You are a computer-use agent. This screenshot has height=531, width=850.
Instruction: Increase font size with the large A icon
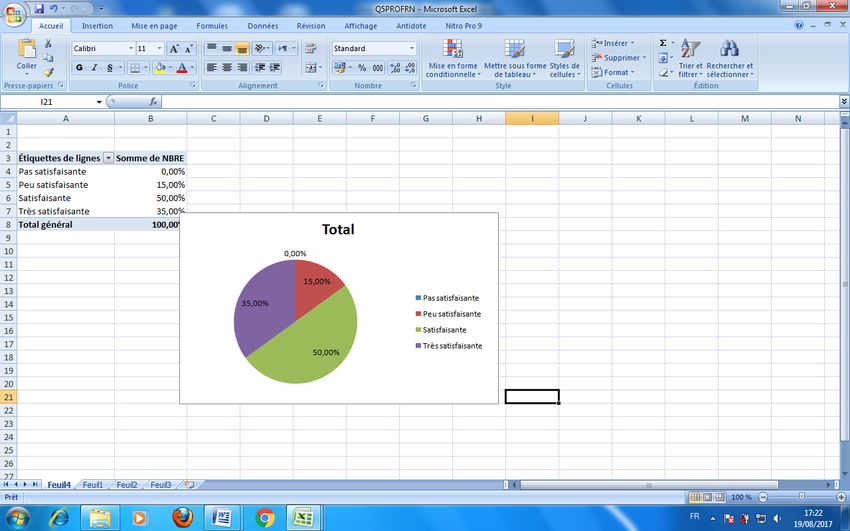tap(173, 49)
